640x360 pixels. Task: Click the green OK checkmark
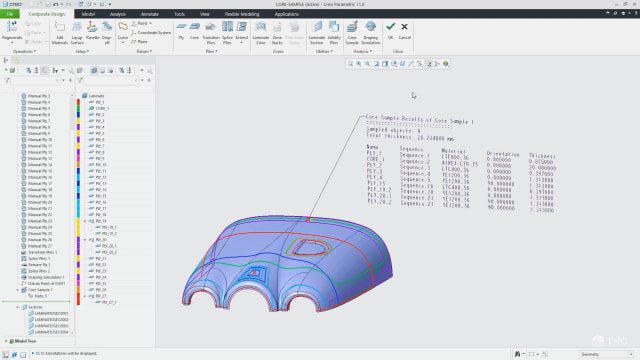coord(391,27)
